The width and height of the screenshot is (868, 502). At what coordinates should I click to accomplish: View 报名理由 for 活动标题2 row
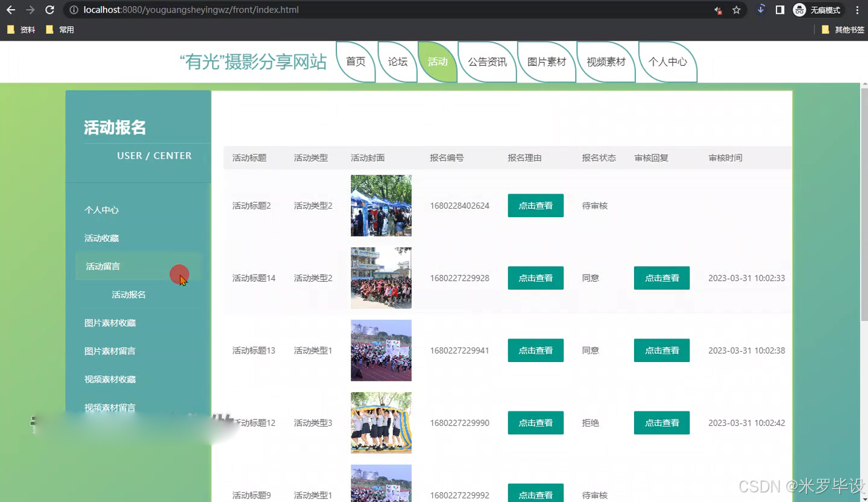[x=536, y=206]
